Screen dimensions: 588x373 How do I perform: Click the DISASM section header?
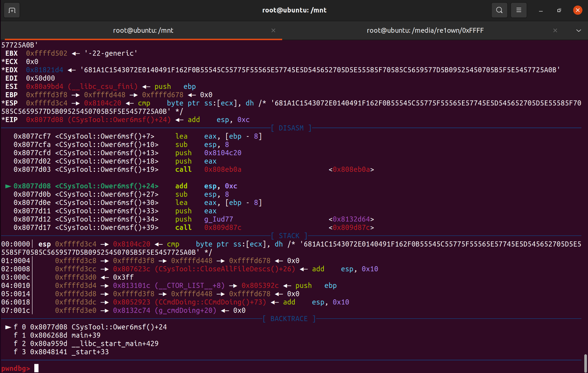click(291, 128)
